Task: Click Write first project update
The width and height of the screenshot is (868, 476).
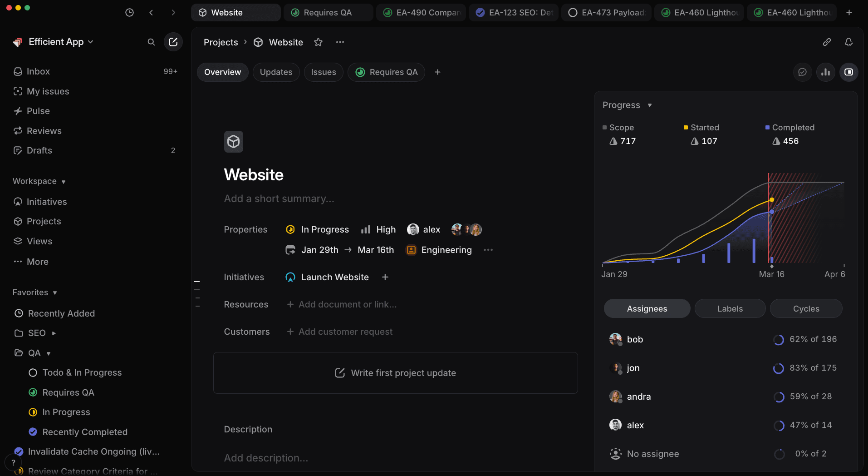Action: coord(395,372)
